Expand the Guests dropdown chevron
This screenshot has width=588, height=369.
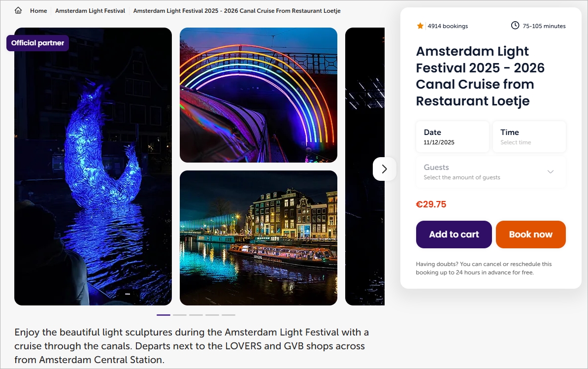tap(551, 171)
